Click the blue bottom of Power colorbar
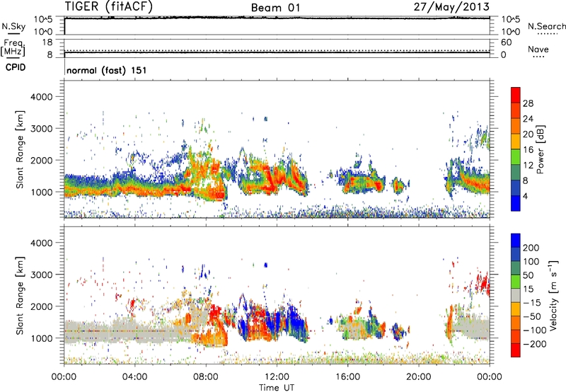This screenshot has width=566, height=392. [x=516, y=203]
